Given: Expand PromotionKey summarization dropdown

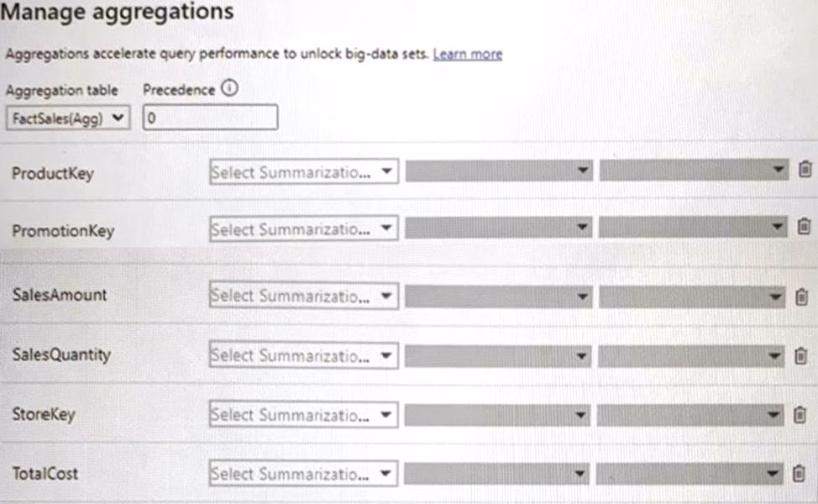Looking at the screenshot, I should coord(303,228).
